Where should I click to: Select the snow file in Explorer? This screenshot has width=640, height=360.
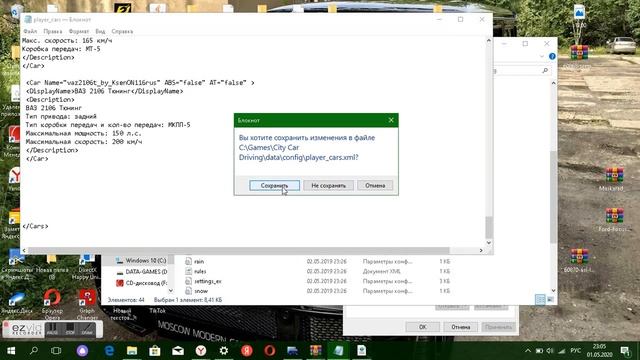tap(201, 291)
